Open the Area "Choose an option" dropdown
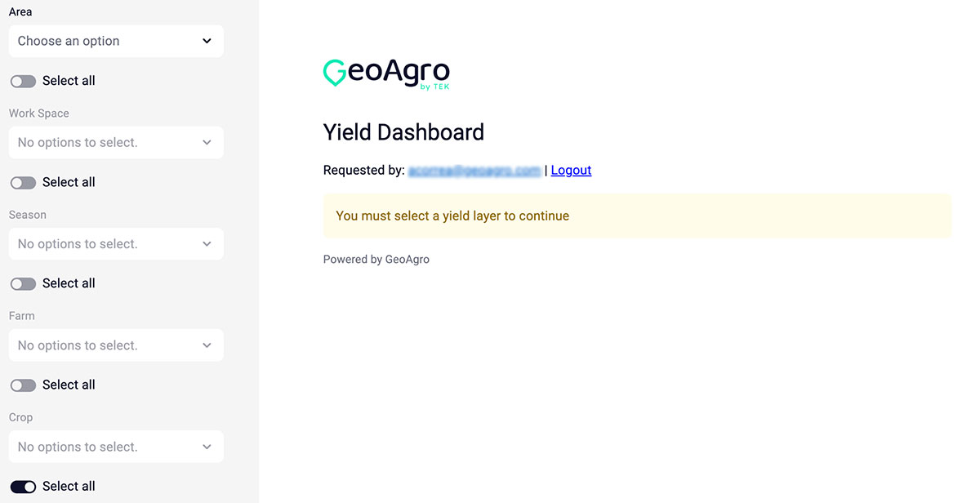Image resolution: width=980 pixels, height=503 pixels. 116,41
